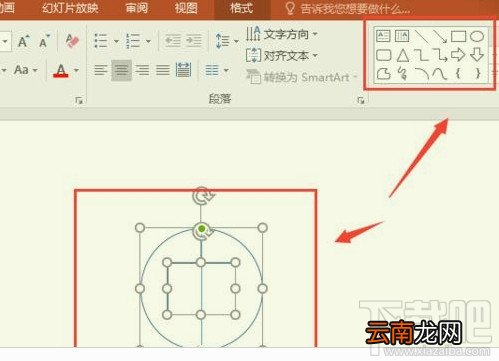
Task: Pick the elbow arrow connector shape
Action: [440, 55]
